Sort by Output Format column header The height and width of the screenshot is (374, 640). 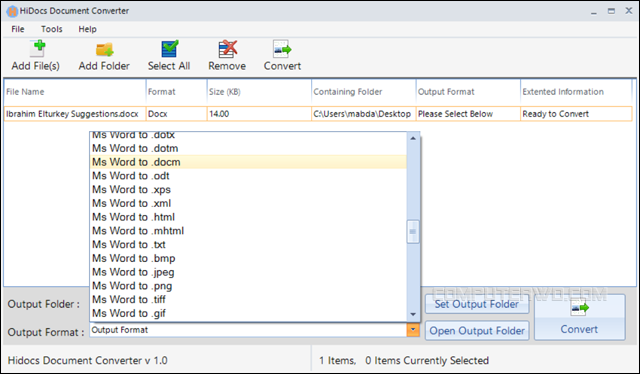tap(468, 92)
